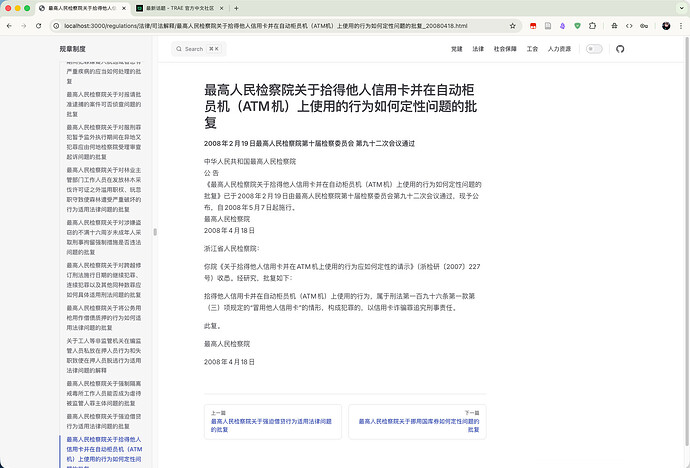Viewport: 690px width, 468px height.
Task: Bookmark this page with the star icon
Action: click(515, 24)
